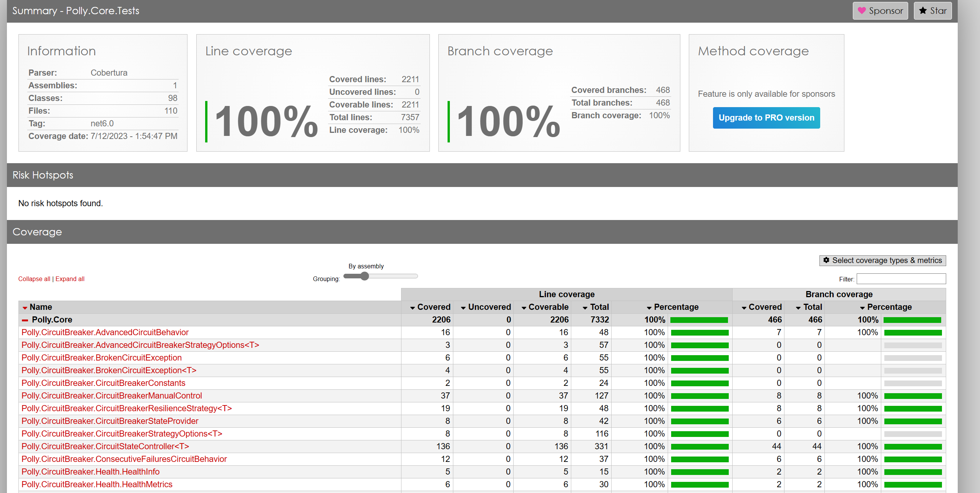
Task: Sort by the Covered column arrow under Line coverage
Action: 413,307
